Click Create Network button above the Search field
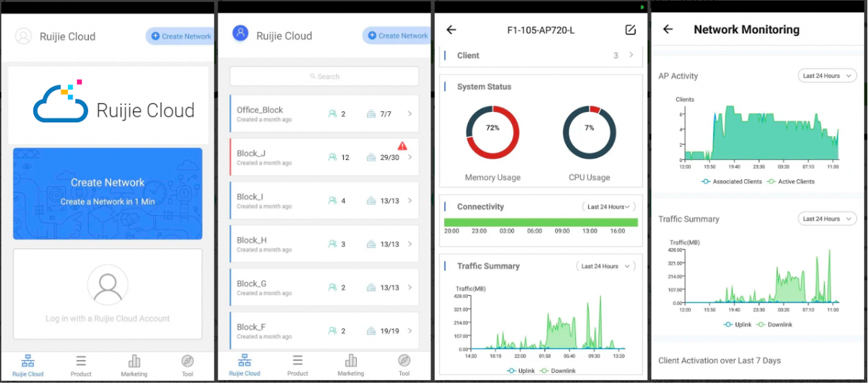868x384 pixels. tap(397, 35)
